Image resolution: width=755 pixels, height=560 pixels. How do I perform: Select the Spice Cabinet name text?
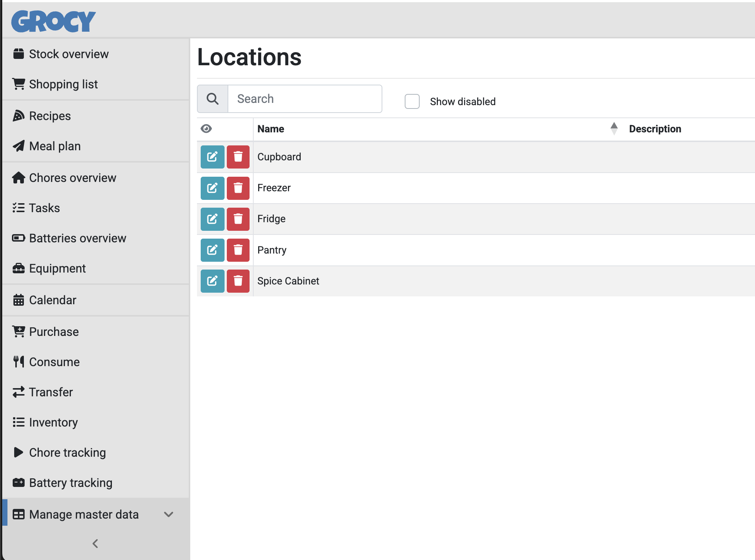[288, 281]
